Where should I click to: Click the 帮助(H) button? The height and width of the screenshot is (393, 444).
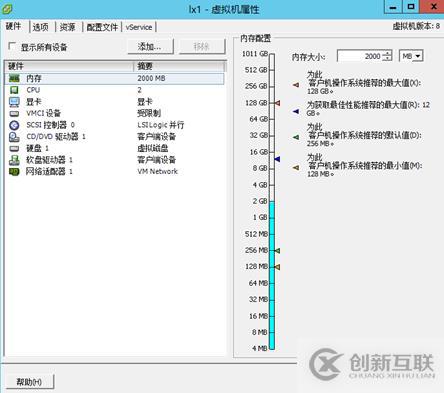29,382
